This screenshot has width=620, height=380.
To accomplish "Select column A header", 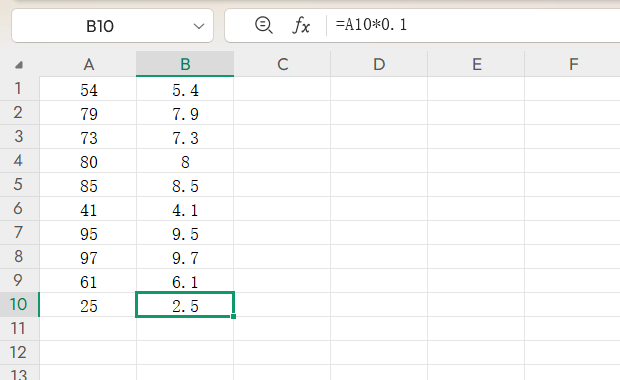I will click(88, 64).
